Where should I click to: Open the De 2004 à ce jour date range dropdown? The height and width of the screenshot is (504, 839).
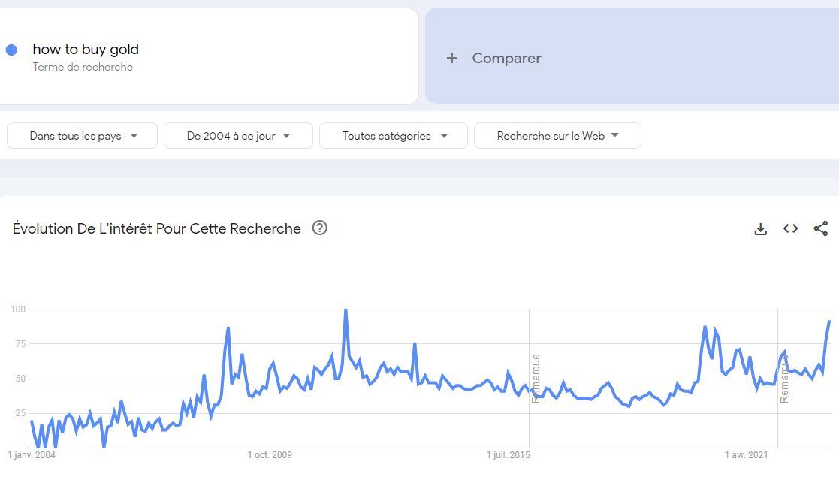(238, 136)
